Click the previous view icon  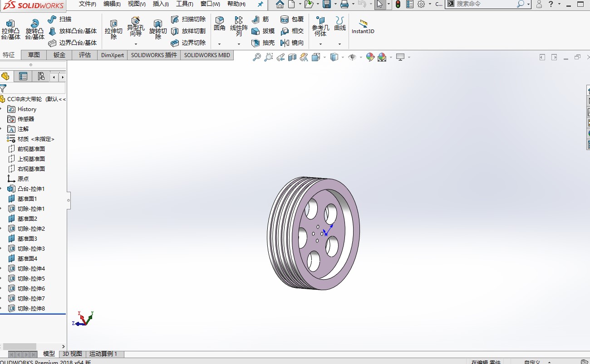(x=280, y=57)
